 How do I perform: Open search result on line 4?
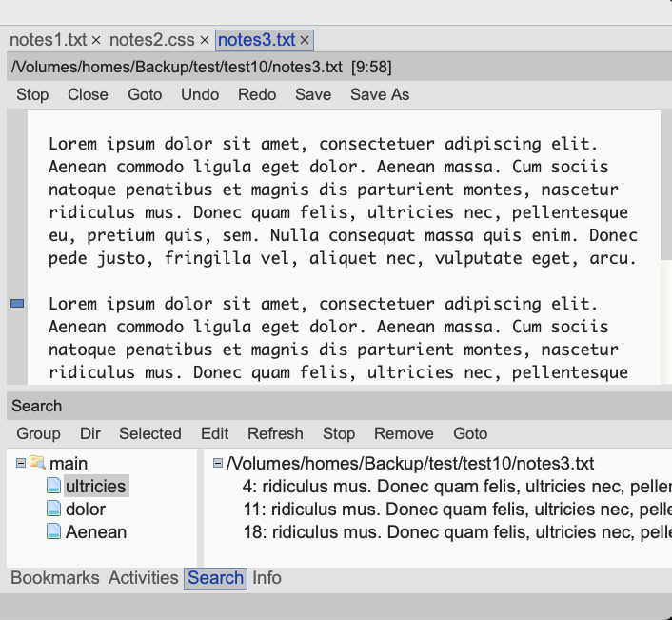pos(457,487)
